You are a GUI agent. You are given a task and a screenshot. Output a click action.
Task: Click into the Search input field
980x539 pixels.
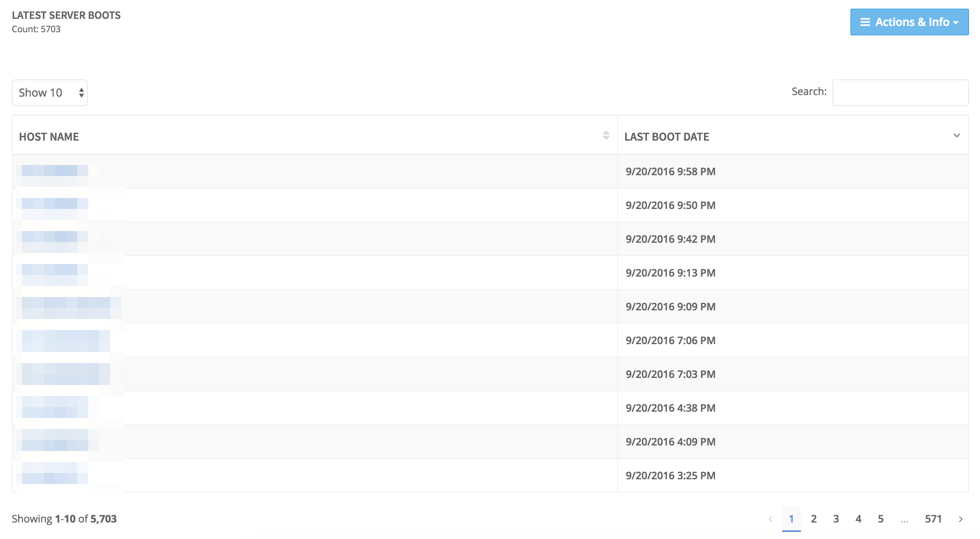900,93
